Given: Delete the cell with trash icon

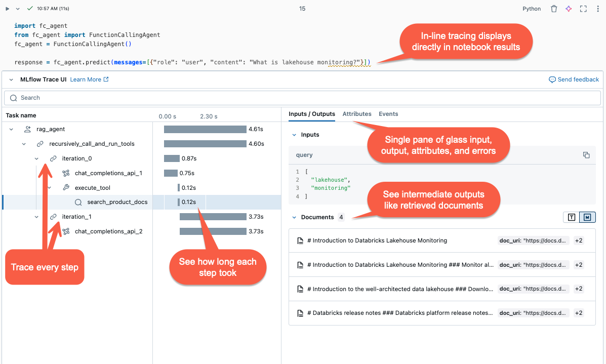Looking at the screenshot, I should [554, 9].
